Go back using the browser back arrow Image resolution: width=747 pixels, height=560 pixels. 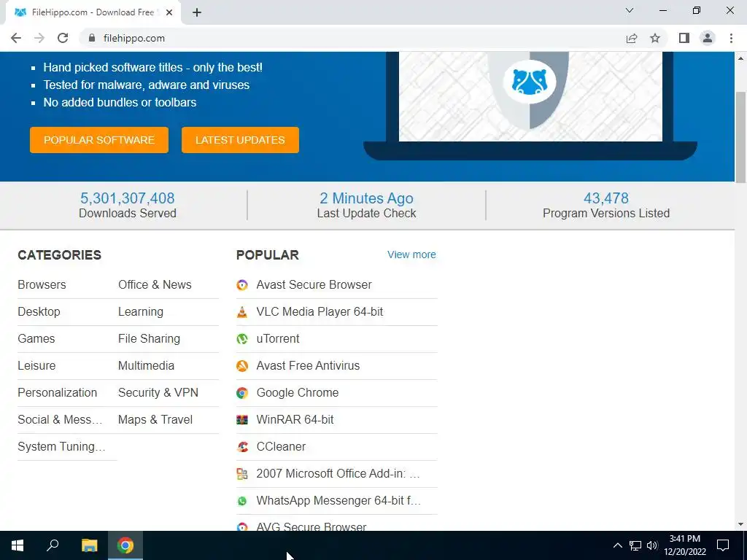16,38
